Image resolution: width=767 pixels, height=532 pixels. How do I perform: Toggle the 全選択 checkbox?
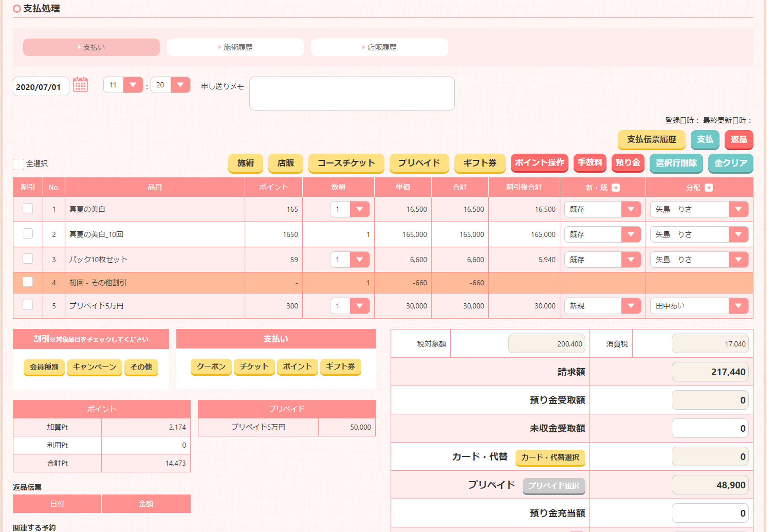[19, 164]
